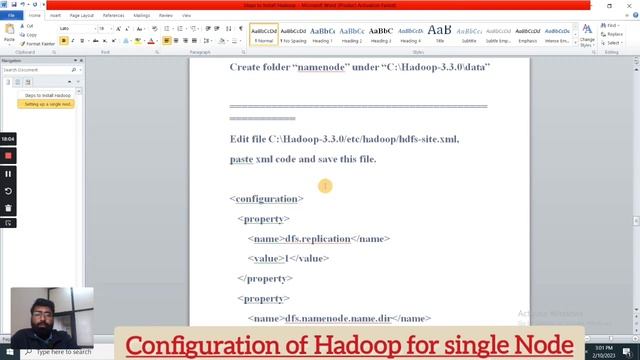
Task: Cut the selected text
Action: coord(27,26)
